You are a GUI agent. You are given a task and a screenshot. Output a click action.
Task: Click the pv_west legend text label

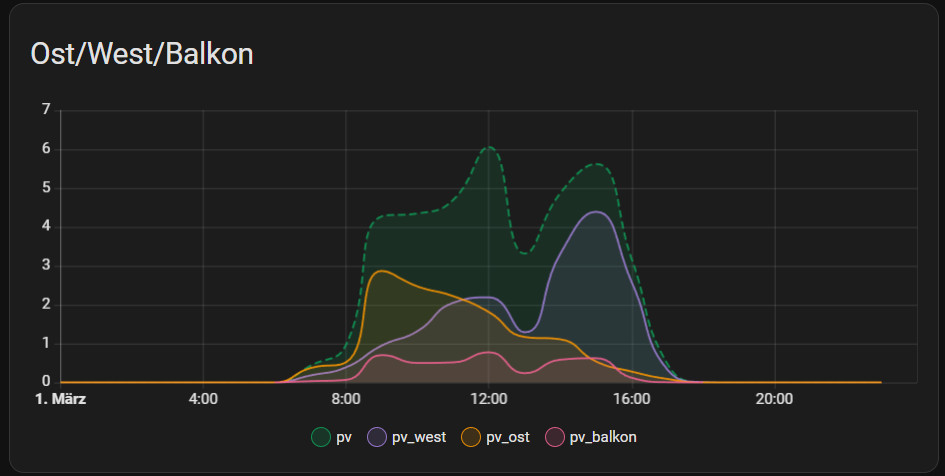tap(420, 437)
